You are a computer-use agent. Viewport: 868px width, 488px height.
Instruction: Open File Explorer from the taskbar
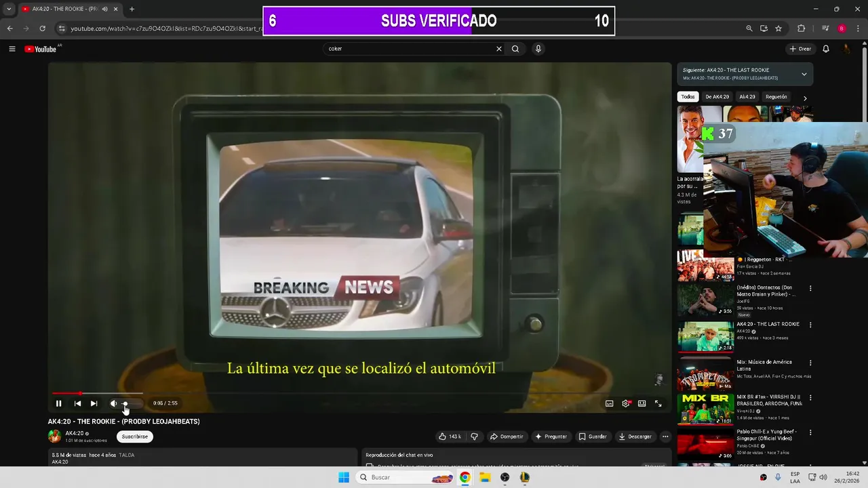[x=485, y=477]
